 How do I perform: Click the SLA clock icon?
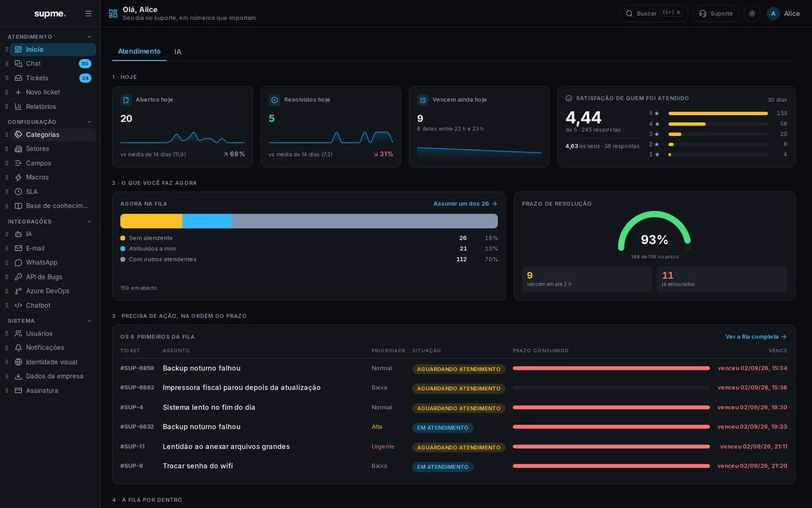pos(18,192)
